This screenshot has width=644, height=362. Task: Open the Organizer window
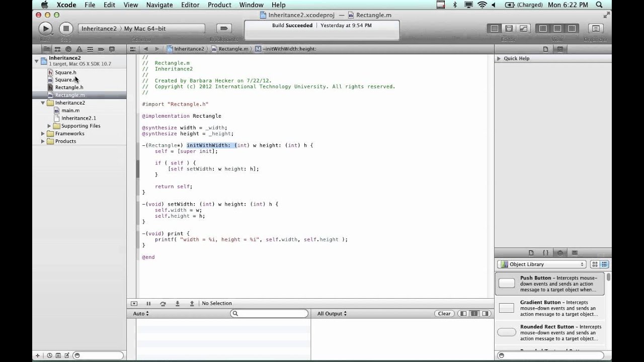pyautogui.click(x=596, y=29)
